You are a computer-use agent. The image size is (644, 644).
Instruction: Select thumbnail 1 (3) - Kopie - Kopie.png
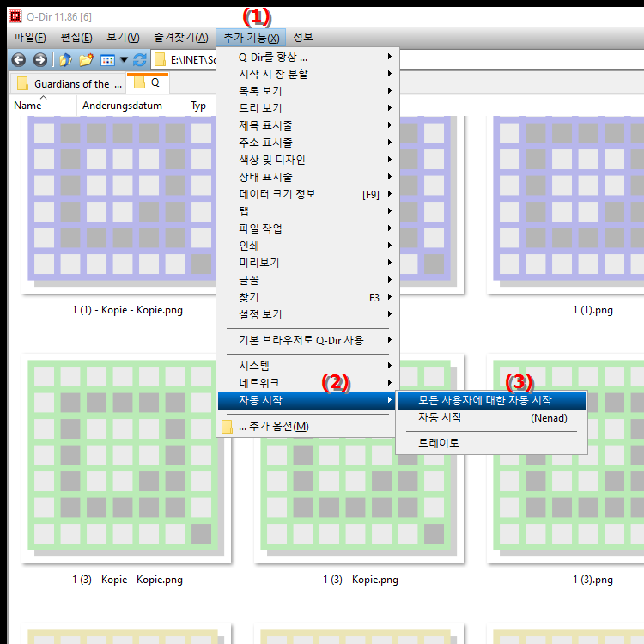coord(125,459)
